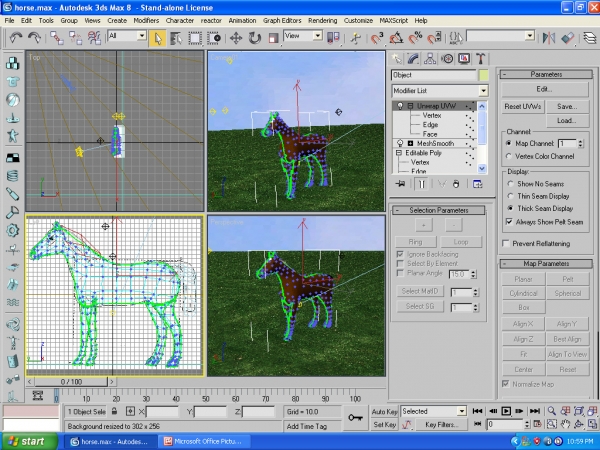The image size is (600, 450).
Task: Select Thin Seam Display option
Action: coord(510,196)
